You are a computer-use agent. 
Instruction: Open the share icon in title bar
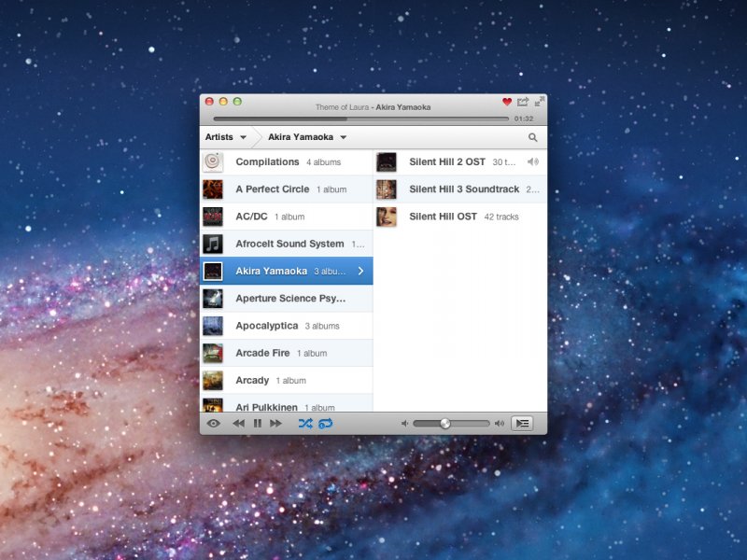tap(523, 102)
